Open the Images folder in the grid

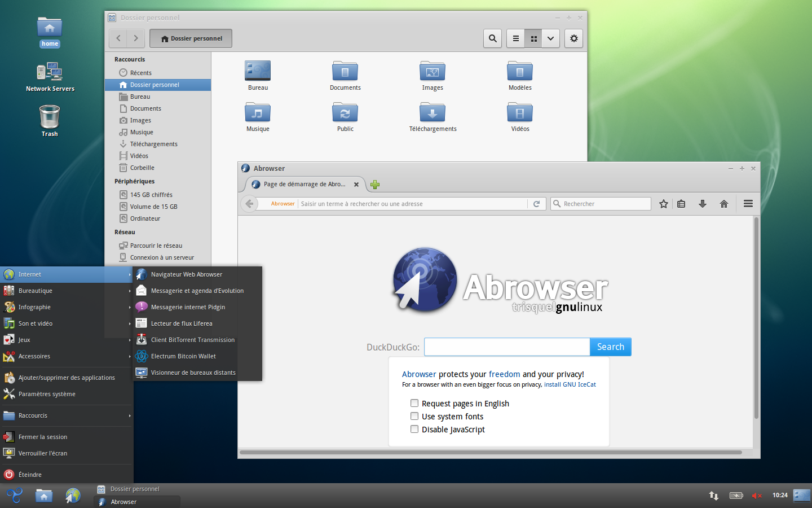[x=433, y=76]
